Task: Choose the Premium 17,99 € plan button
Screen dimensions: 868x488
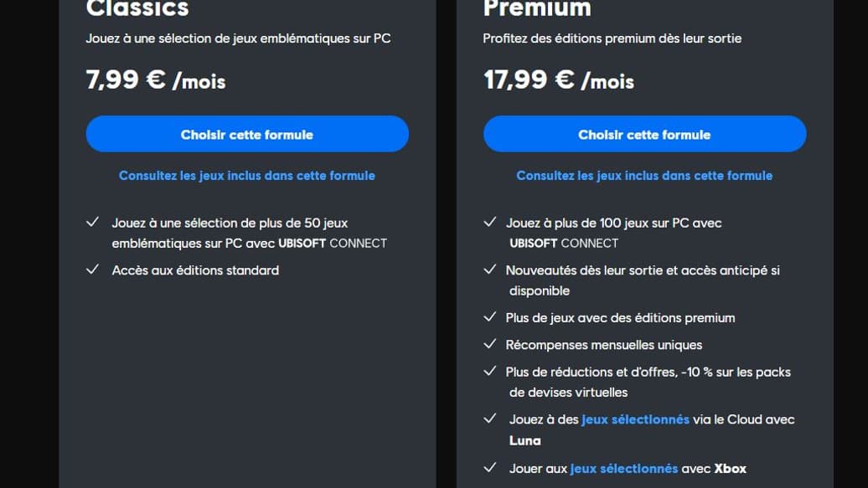Action: 644,134
